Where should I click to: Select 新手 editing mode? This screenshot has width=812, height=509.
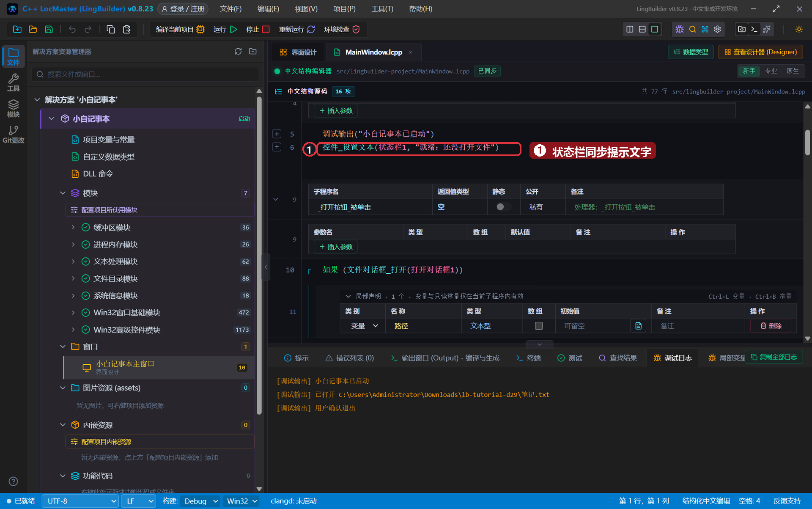[x=749, y=71]
